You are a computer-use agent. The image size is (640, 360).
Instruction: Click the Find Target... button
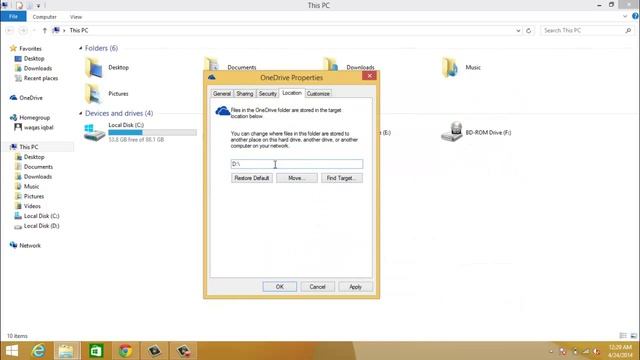tap(342, 178)
